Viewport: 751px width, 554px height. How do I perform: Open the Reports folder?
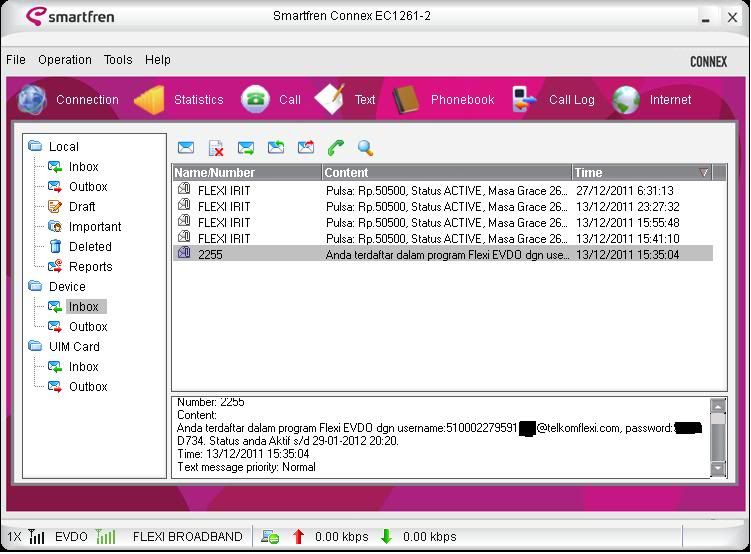pos(91,267)
